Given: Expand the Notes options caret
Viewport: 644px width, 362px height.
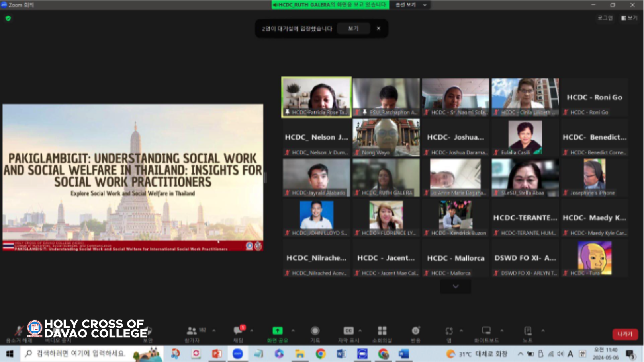Looking at the screenshot, I should pos(543,331).
